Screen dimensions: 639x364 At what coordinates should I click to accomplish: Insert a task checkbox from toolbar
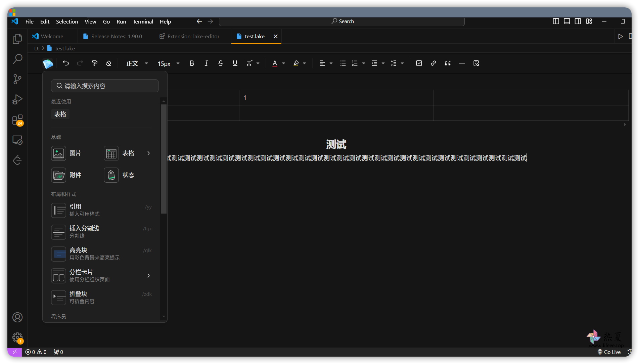[419, 63]
